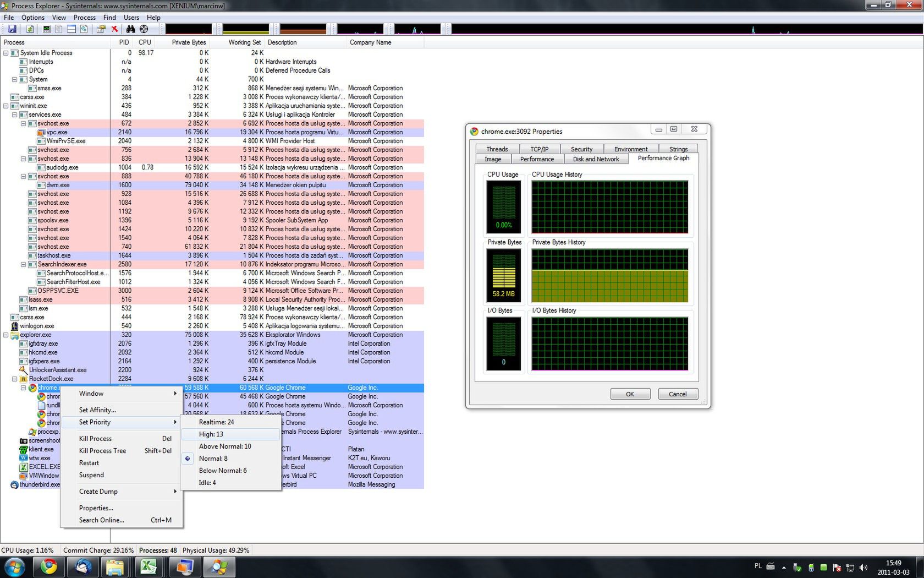
Task: Show hidden tray icons arrow
Action: click(784, 568)
